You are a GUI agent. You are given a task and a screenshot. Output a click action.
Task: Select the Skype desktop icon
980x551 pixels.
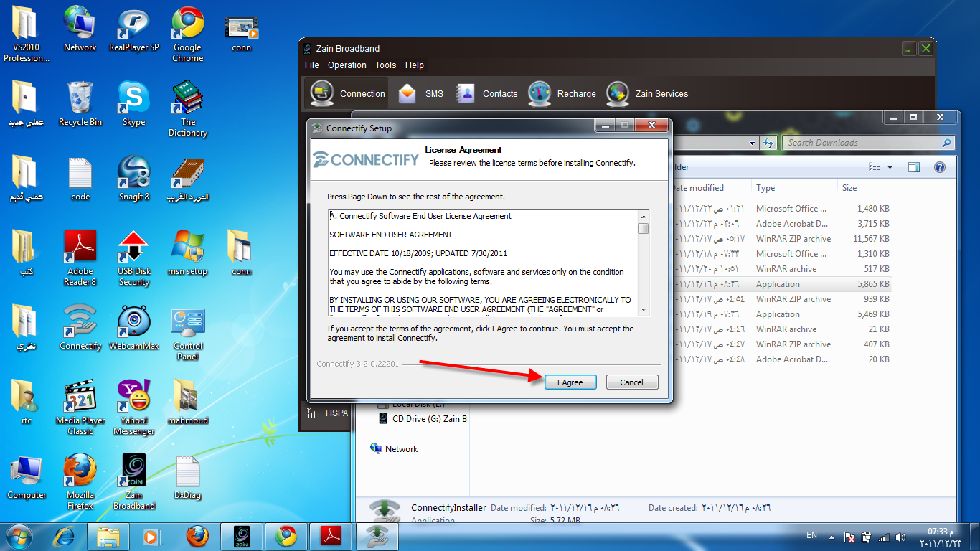pyautogui.click(x=134, y=104)
